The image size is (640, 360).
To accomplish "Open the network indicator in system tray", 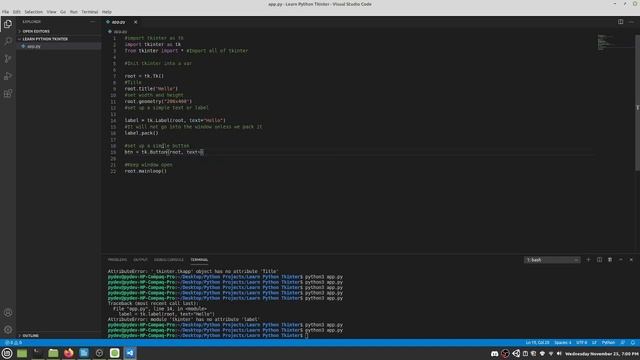I will coord(551,353).
